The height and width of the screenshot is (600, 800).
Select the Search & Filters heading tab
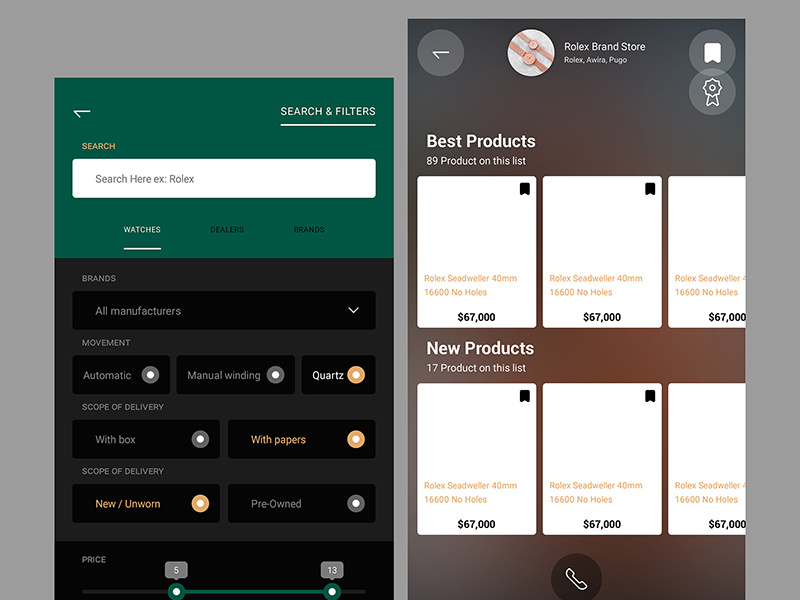point(328,111)
